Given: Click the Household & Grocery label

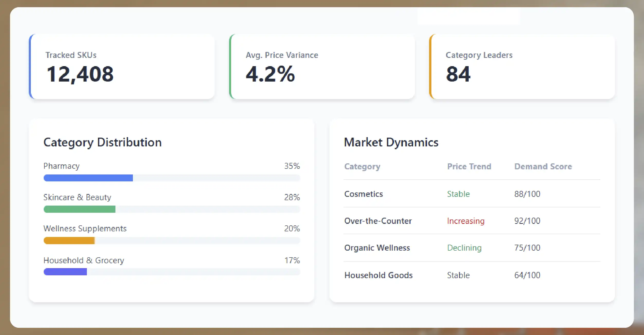Looking at the screenshot, I should pyautogui.click(x=84, y=260).
